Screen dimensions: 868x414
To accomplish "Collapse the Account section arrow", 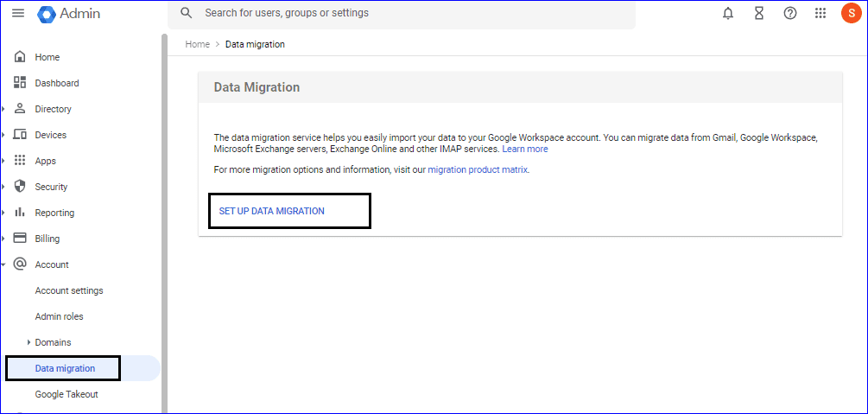I will [3, 265].
